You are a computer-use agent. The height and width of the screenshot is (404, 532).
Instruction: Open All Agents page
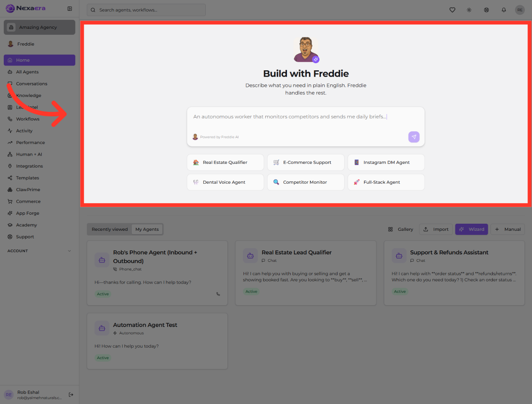coord(40,72)
